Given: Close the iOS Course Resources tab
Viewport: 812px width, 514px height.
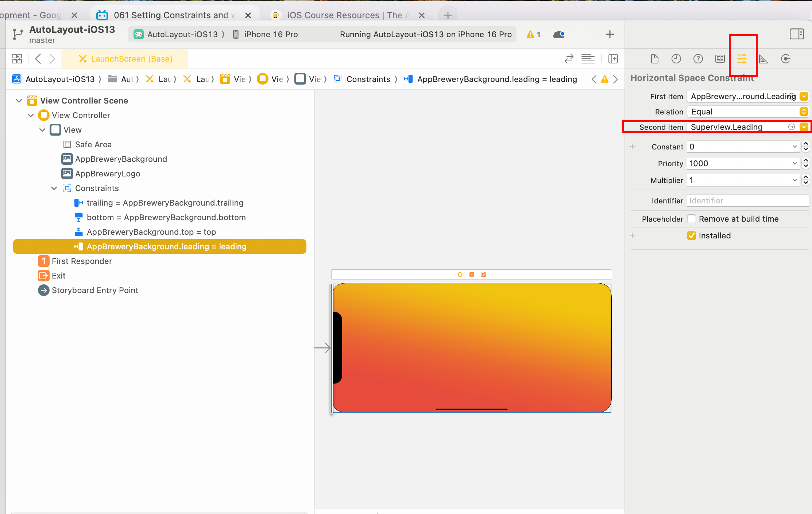Looking at the screenshot, I should (422, 15).
